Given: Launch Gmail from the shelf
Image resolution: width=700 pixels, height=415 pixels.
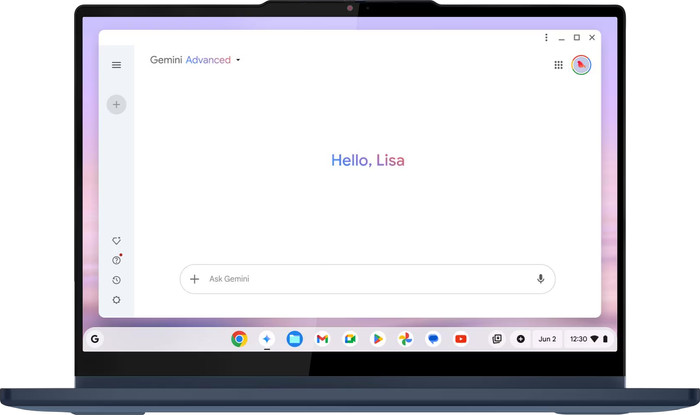Looking at the screenshot, I should point(322,339).
